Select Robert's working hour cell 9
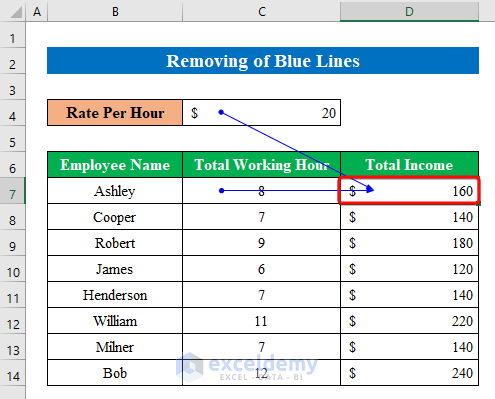The height and width of the screenshot is (399, 495). (261, 243)
